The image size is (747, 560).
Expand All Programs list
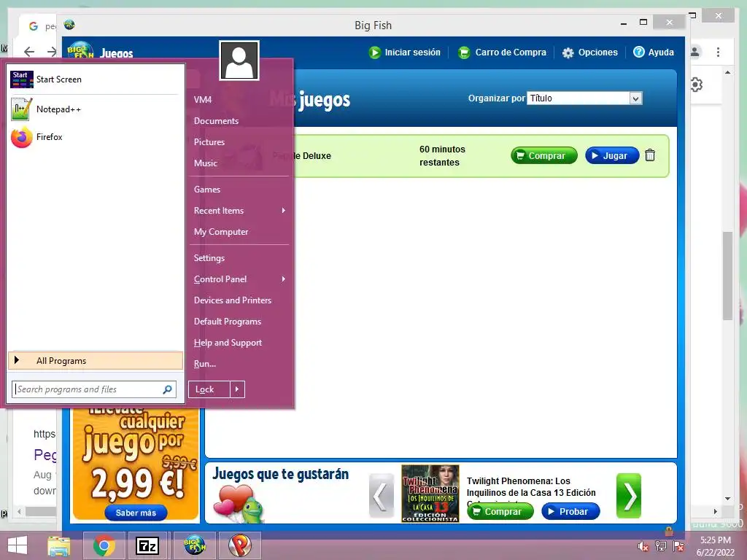(x=96, y=360)
